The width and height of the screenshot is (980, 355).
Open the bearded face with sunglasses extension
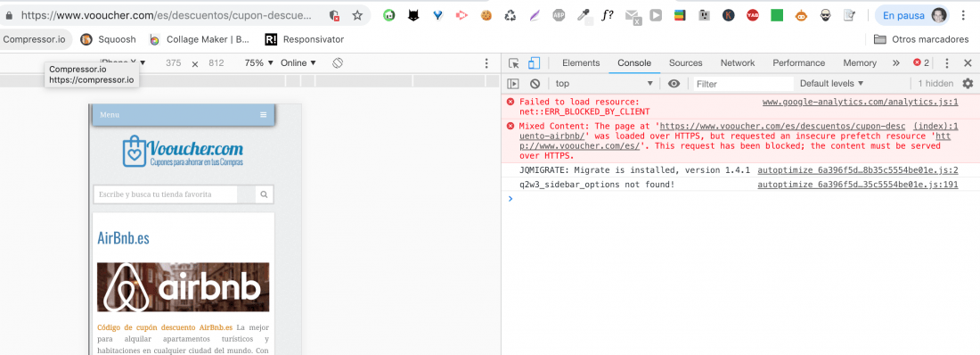click(825, 16)
